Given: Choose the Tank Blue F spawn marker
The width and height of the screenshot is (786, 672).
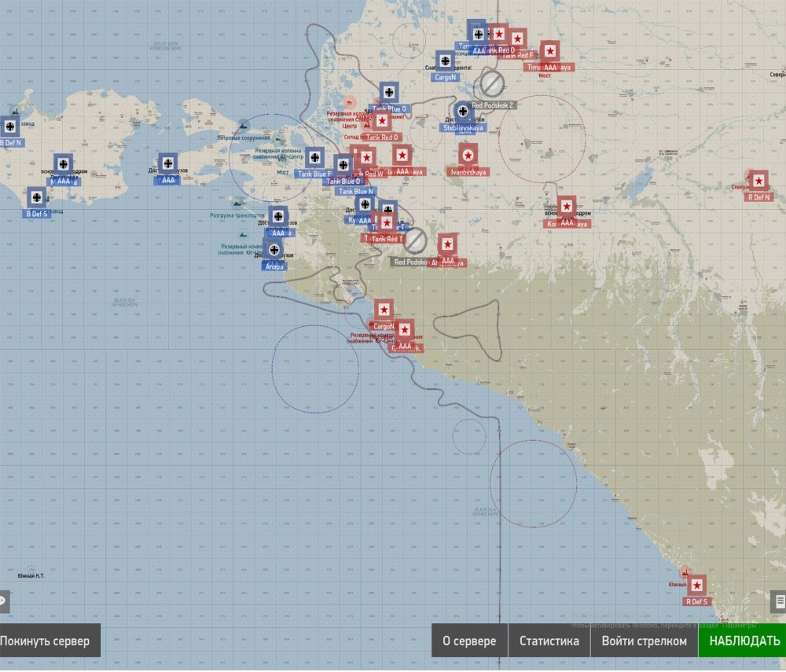Looking at the screenshot, I should 315,158.
